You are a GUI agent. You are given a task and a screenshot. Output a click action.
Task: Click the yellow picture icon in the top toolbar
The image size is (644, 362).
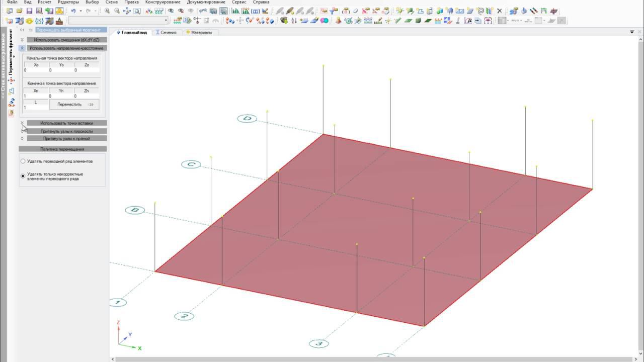click(x=59, y=11)
